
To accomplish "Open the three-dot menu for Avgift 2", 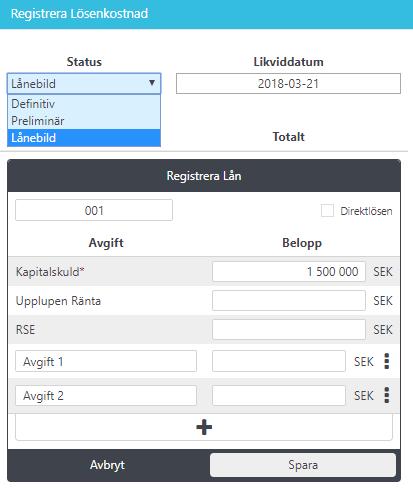I will pyautogui.click(x=386, y=395).
